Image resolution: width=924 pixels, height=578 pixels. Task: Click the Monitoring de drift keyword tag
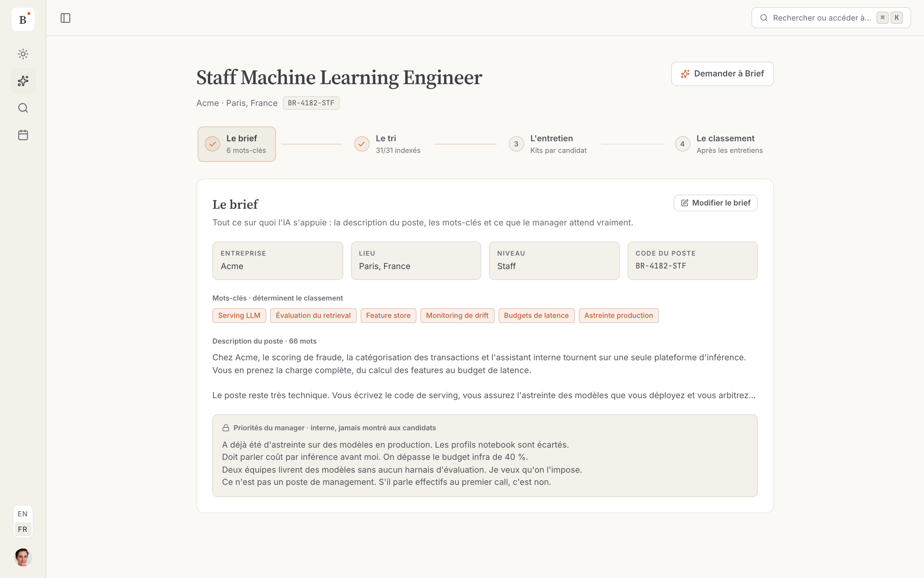coord(457,316)
